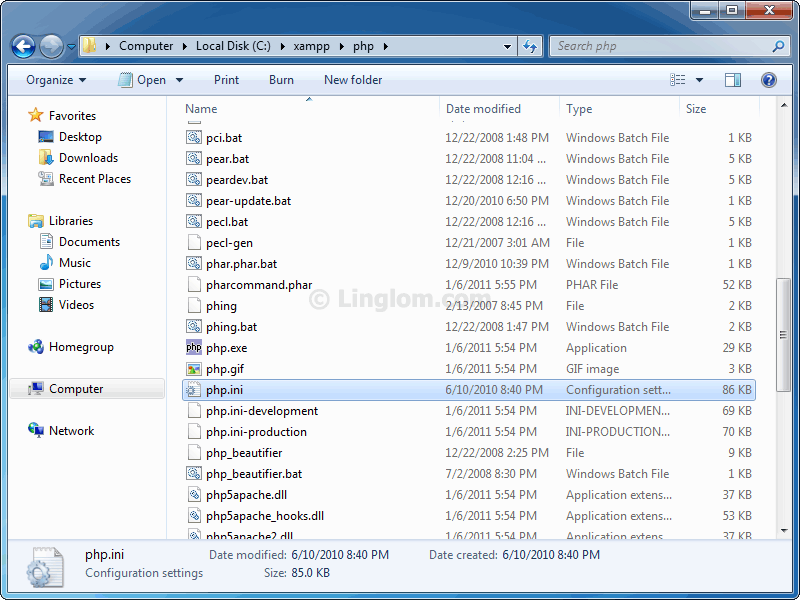Change view using the view icon
This screenshot has width=800, height=600.
pos(678,80)
